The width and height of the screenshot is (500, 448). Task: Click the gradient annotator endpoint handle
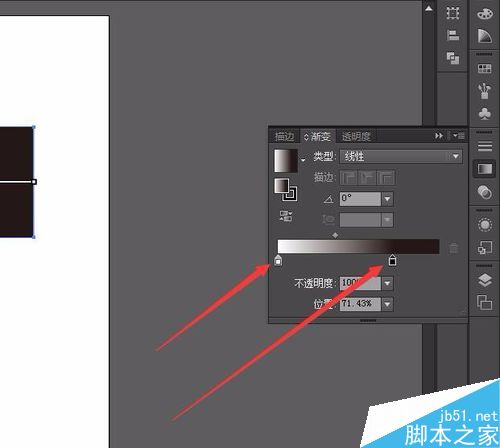pos(34,182)
